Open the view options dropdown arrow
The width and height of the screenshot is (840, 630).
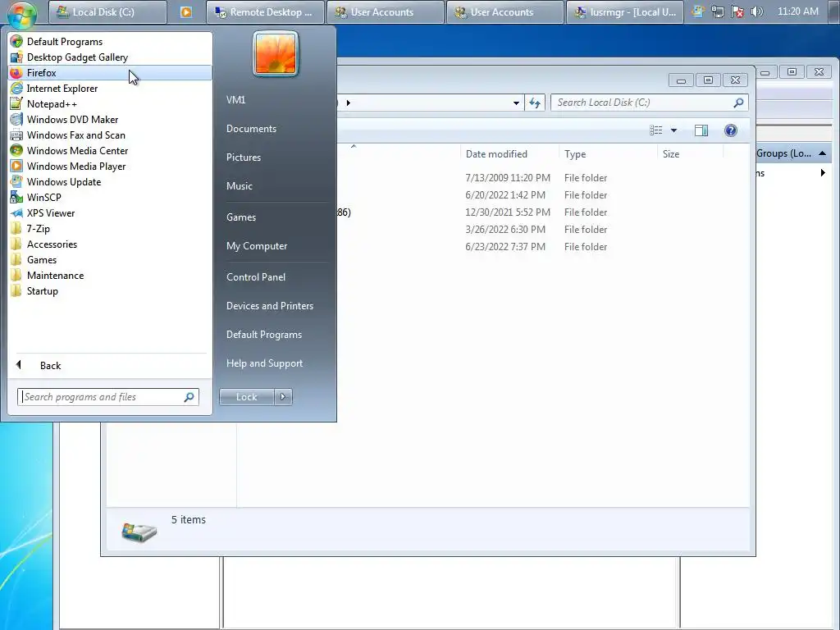[674, 130]
